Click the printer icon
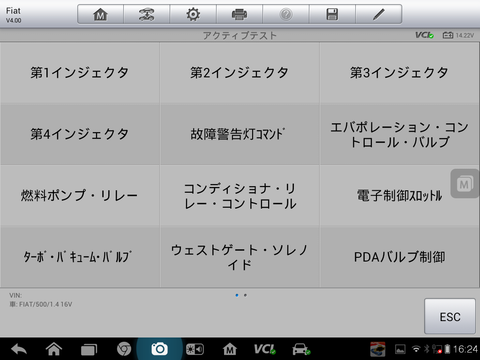Image resolution: width=480 pixels, height=360 pixels. (x=239, y=14)
